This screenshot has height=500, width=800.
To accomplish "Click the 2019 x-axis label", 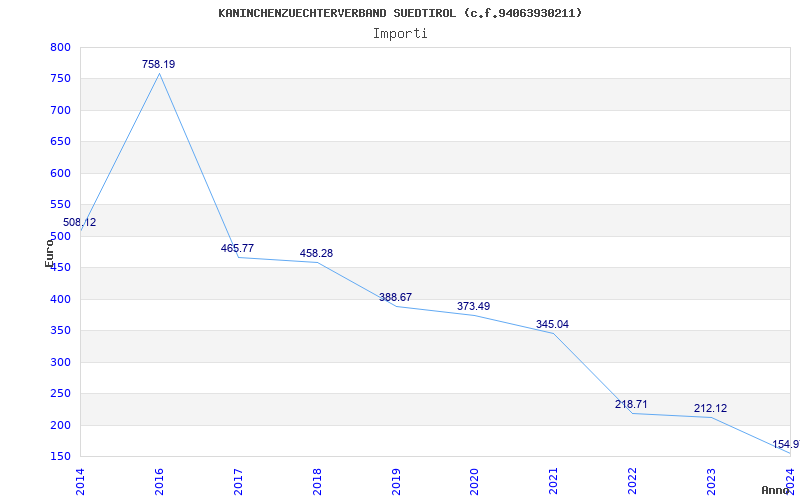I will (396, 482).
